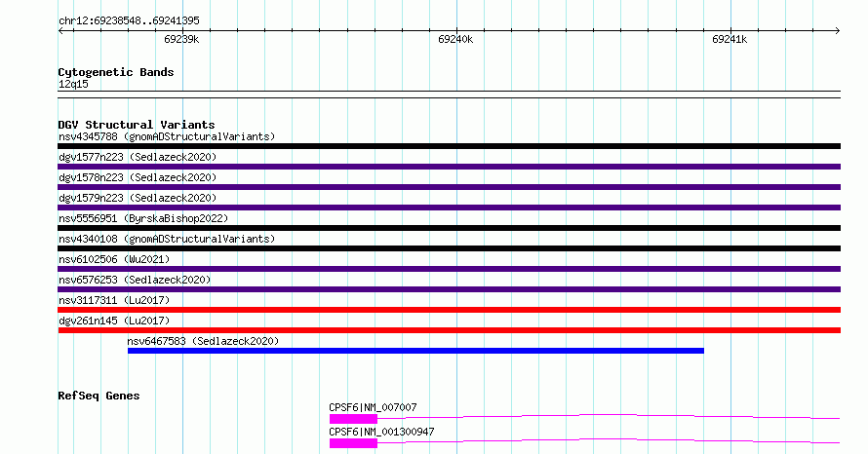Click nsv5556951 (ByrskaBishop2022) label

tap(143, 218)
